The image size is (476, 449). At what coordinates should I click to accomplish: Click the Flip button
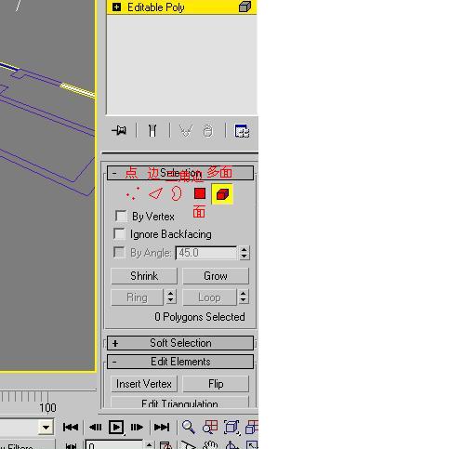pos(216,384)
